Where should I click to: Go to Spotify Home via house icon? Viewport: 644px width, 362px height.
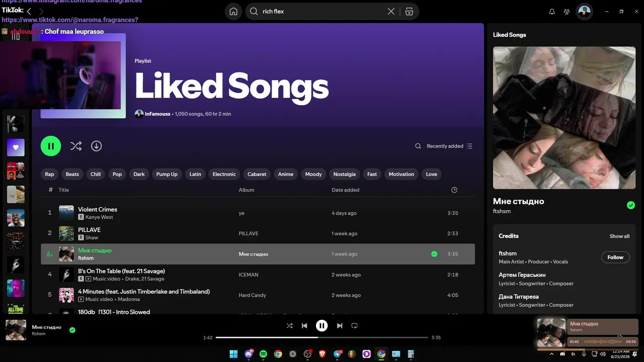pyautogui.click(x=233, y=12)
